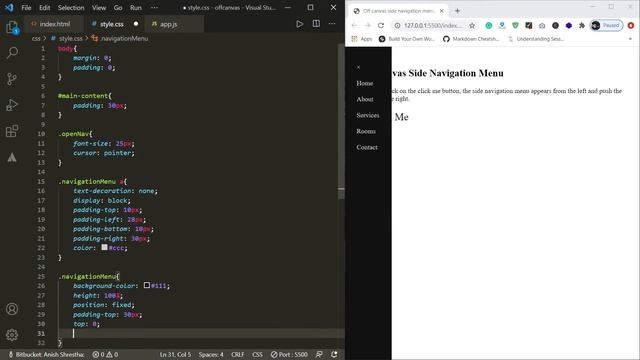Open the #111 color picker swatch

147,285
